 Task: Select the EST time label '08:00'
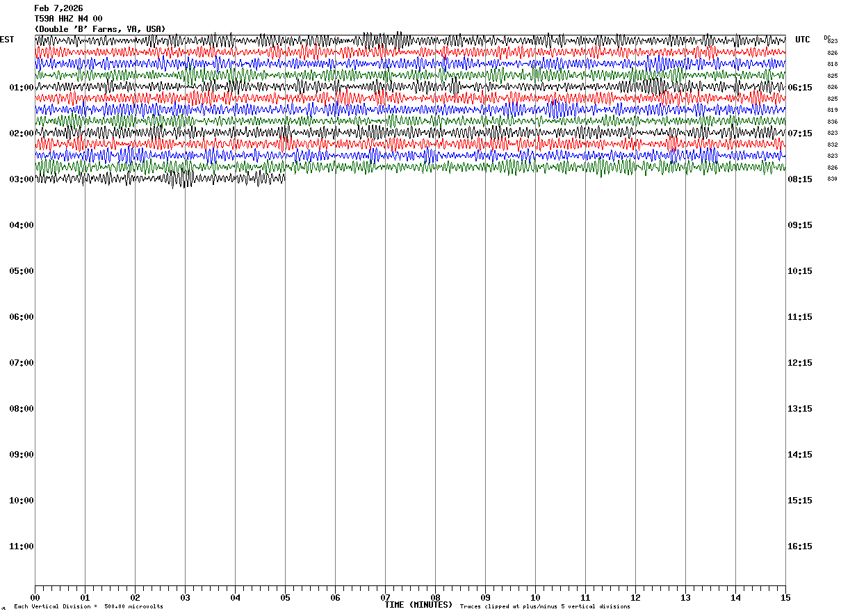pos(22,409)
